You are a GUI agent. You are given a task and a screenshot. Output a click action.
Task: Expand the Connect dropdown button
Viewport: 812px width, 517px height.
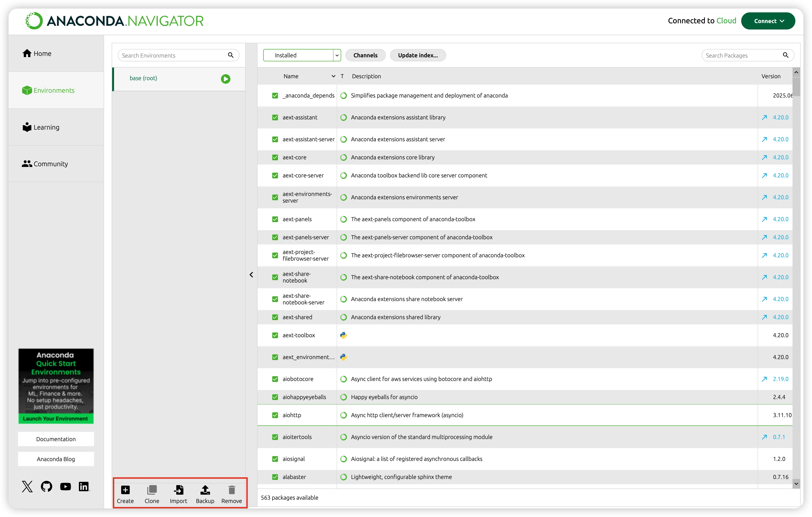pyautogui.click(x=768, y=21)
